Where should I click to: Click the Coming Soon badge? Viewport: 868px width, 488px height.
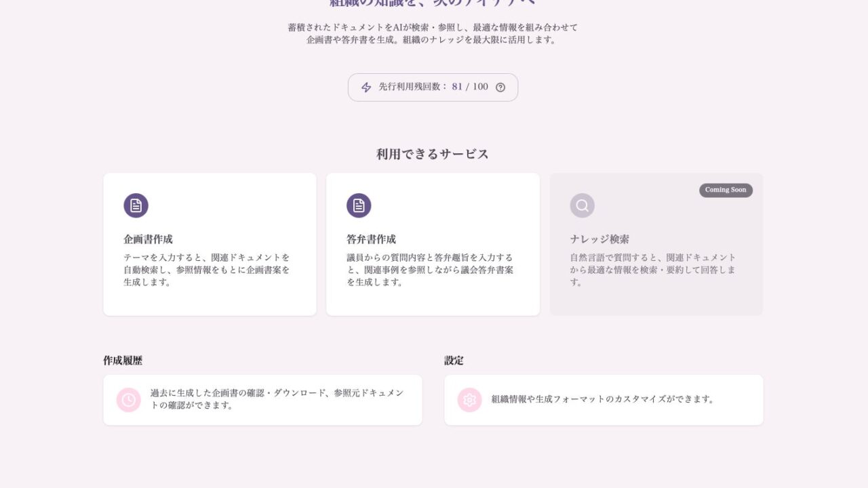point(726,190)
